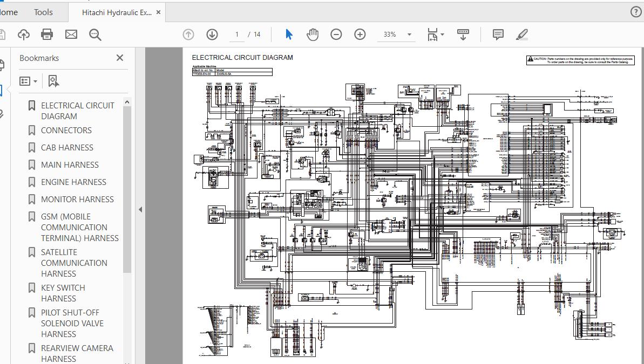Click the page number input field
This screenshot has height=364, width=644.
click(x=236, y=35)
